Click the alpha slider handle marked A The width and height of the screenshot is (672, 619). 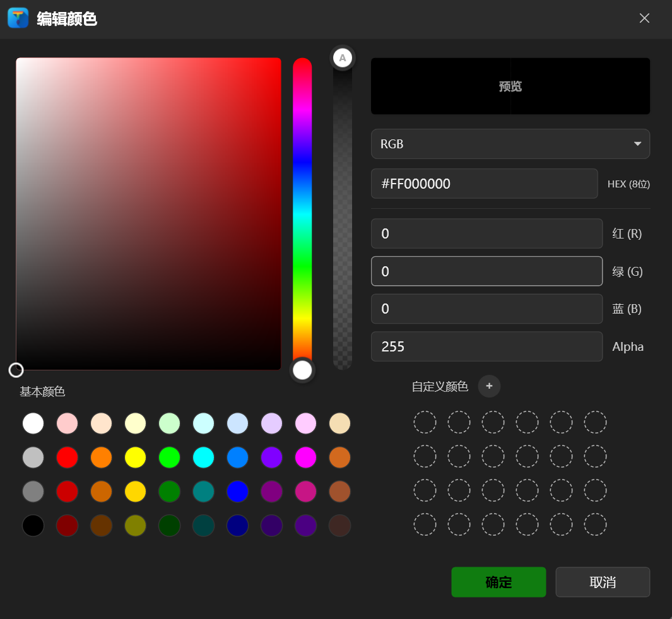(343, 59)
